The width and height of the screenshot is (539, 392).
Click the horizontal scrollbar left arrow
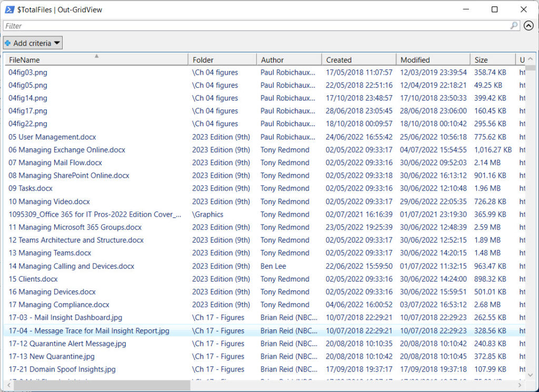tap(9, 385)
